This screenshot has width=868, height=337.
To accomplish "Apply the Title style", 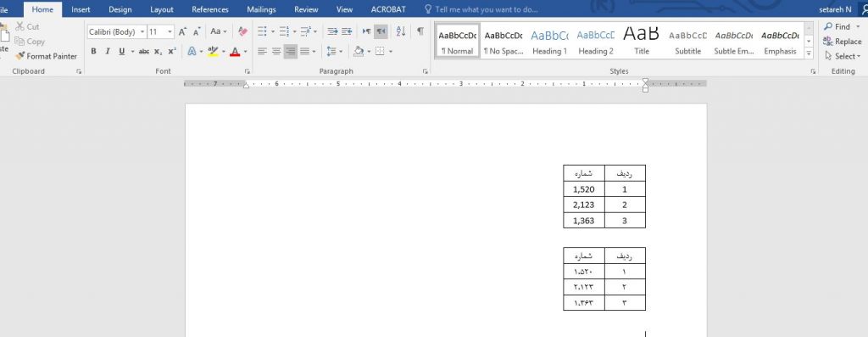I will tap(642, 41).
